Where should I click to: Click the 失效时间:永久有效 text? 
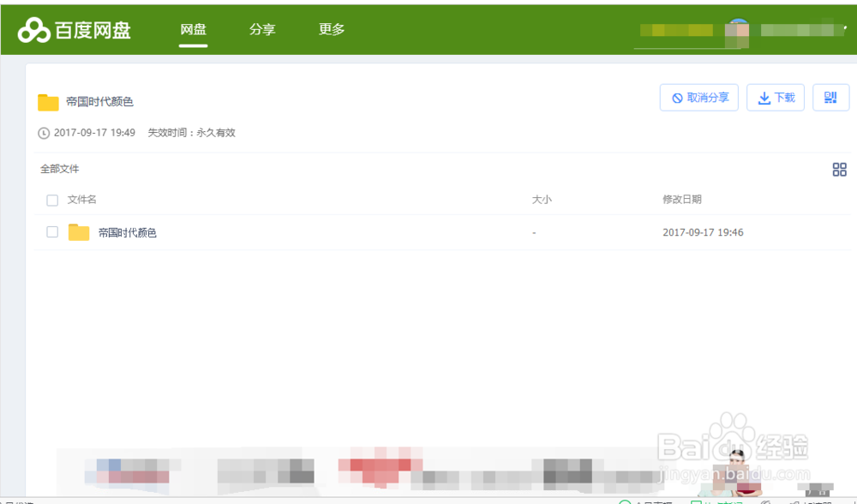coord(191,133)
